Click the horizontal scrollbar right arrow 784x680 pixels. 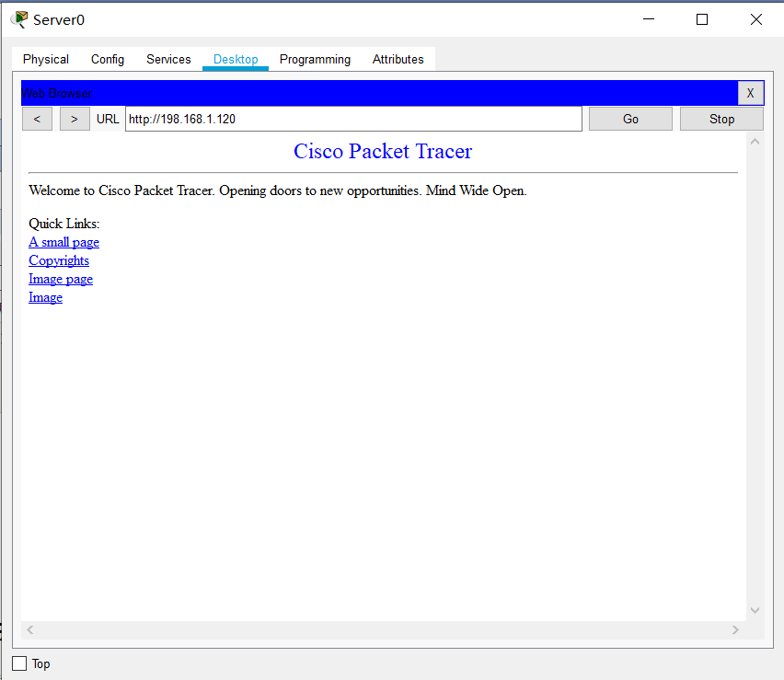735,630
